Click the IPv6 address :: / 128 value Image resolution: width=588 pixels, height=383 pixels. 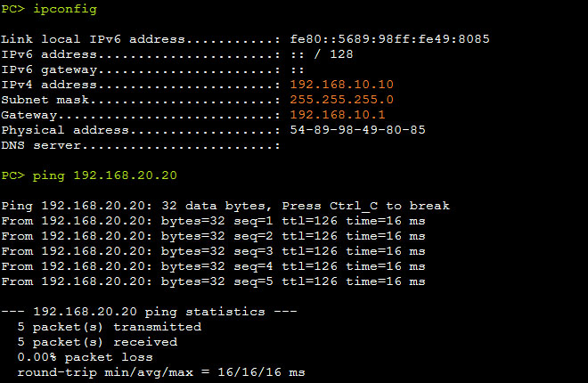(322, 54)
